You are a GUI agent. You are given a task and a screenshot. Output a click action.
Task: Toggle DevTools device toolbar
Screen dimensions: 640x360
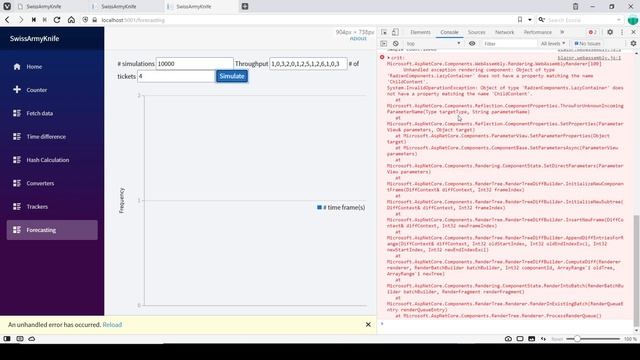click(395, 32)
